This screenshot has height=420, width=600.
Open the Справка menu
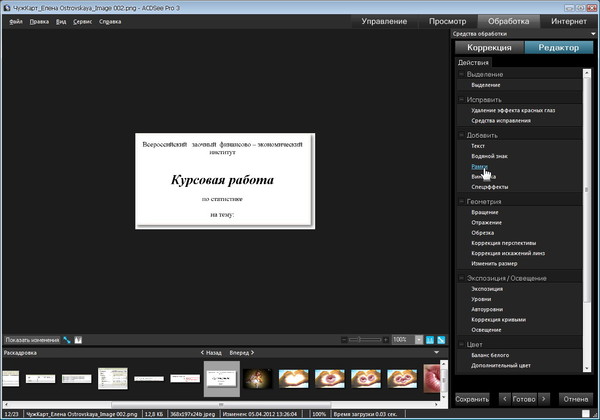[110, 22]
